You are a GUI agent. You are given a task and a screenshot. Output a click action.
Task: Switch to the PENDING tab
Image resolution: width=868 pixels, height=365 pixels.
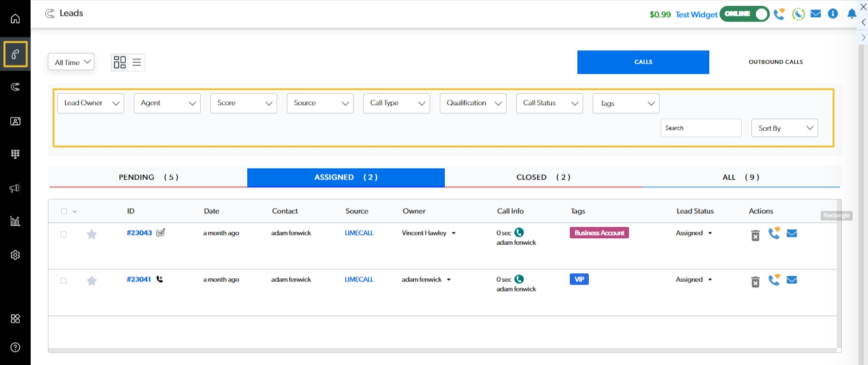coord(148,178)
